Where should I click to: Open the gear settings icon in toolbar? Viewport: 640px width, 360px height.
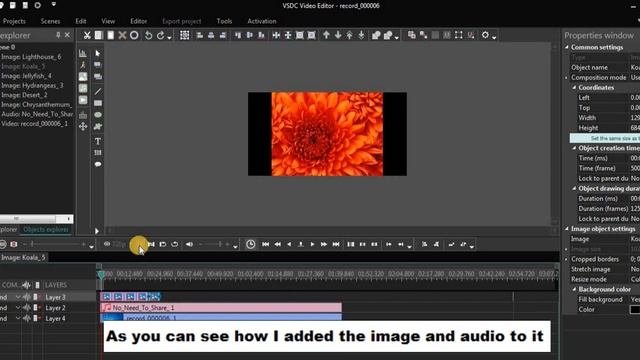click(485, 36)
